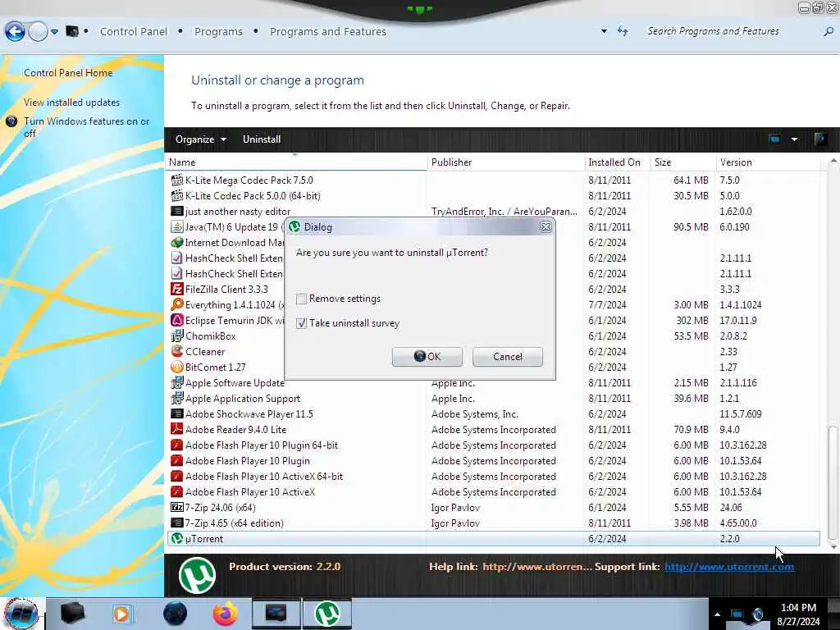
Task: Sort by the Size column header
Action: click(683, 162)
